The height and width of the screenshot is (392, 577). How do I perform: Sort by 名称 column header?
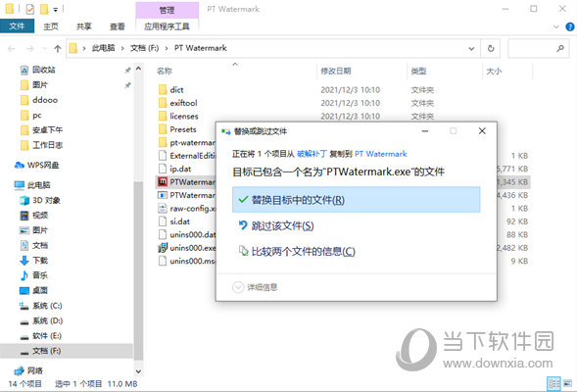[165, 71]
